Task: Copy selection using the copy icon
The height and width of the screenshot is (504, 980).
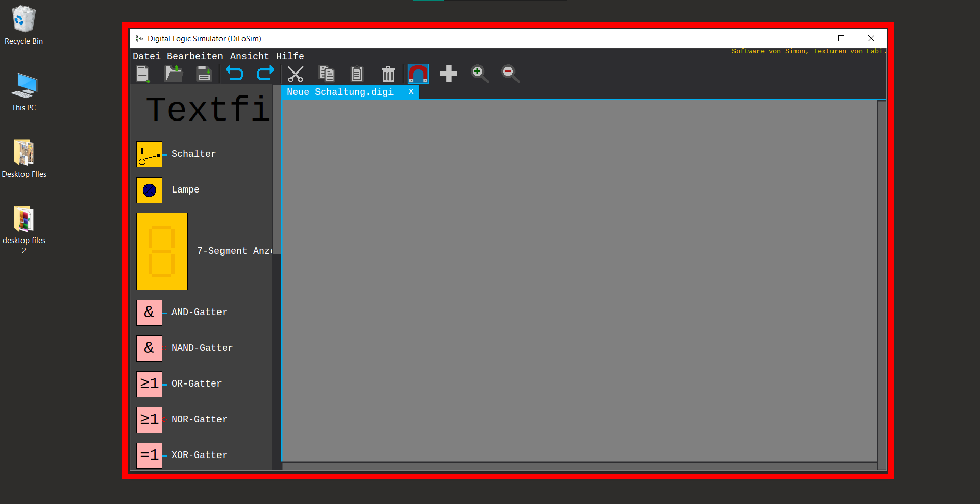Action: pos(326,74)
